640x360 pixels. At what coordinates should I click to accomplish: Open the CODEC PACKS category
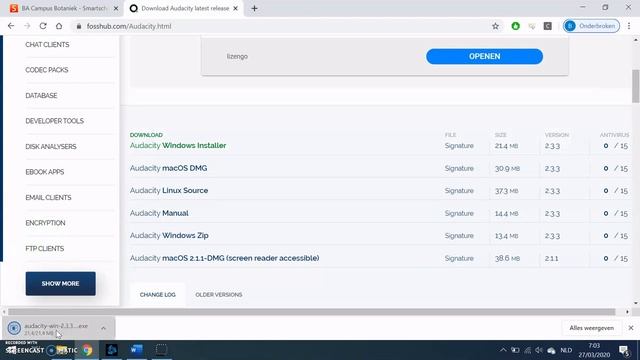[x=47, y=70]
